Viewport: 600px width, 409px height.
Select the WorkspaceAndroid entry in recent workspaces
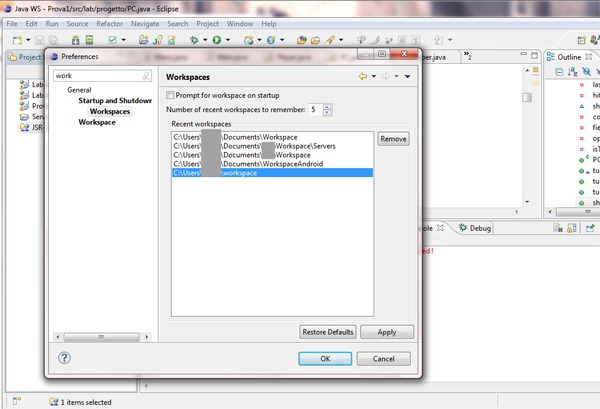tap(272, 164)
